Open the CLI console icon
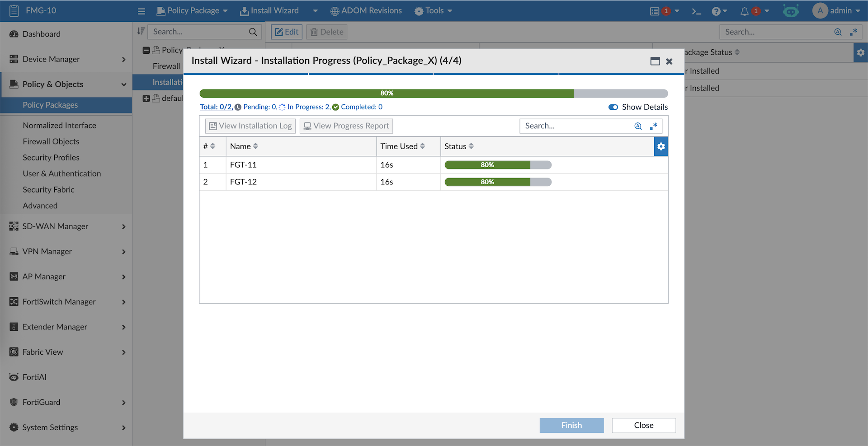Screen dimensions: 868x446 (696, 11)
